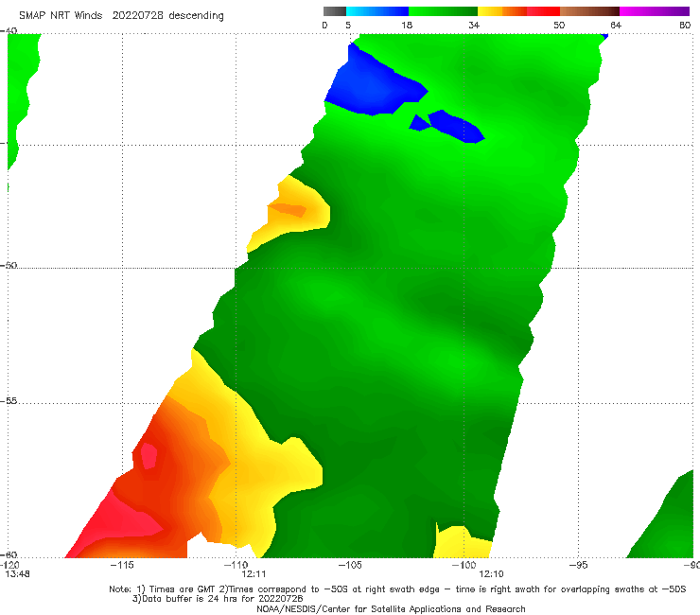The image size is (700, 615).
Task: Click the "SMAP NRT Winds" title text
Action: [61, 15]
